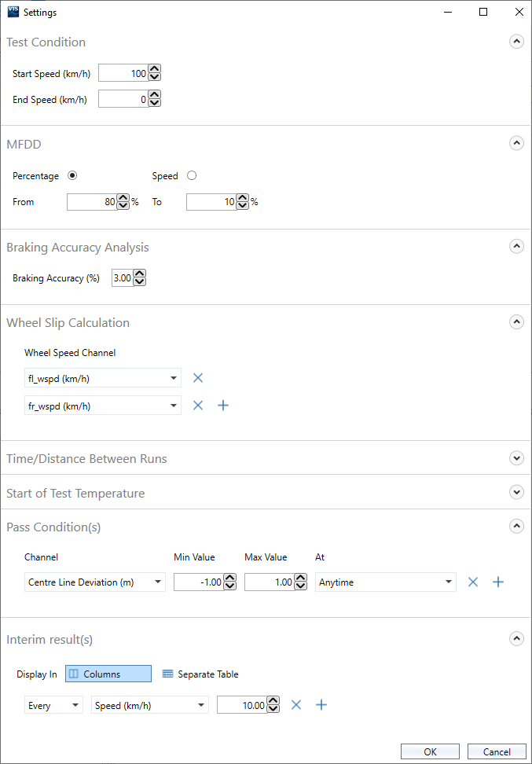This screenshot has height=764, width=532.
Task: Add a new pass condition row
Action: pos(497,582)
